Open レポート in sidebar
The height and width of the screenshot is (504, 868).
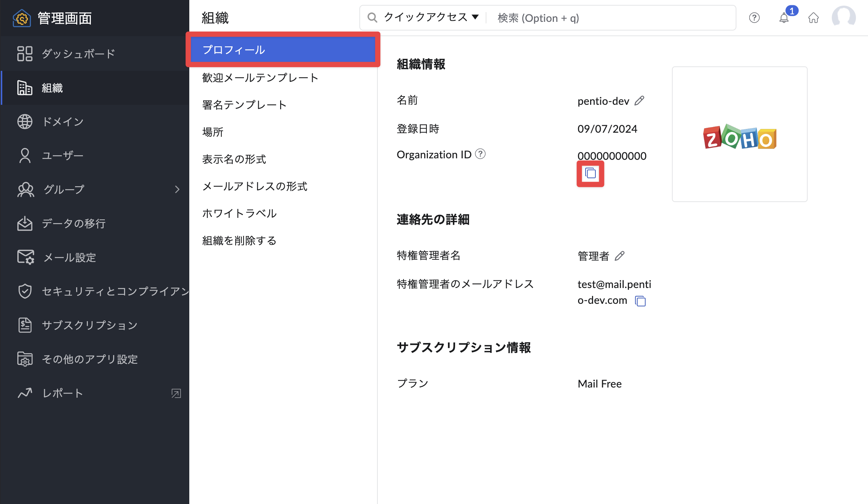(95, 393)
